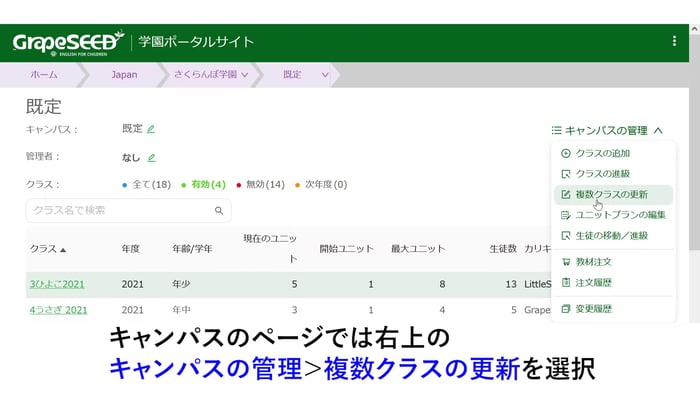Filter classes by 全て(18)

click(146, 184)
